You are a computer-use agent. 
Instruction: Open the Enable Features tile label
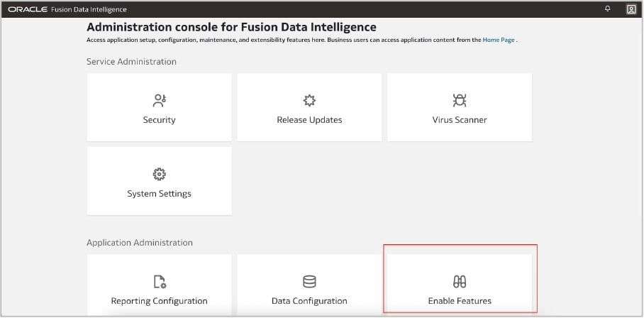click(459, 301)
